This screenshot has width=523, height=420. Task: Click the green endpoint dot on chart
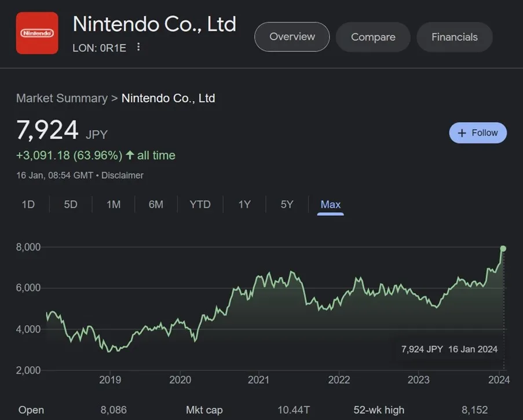point(503,249)
